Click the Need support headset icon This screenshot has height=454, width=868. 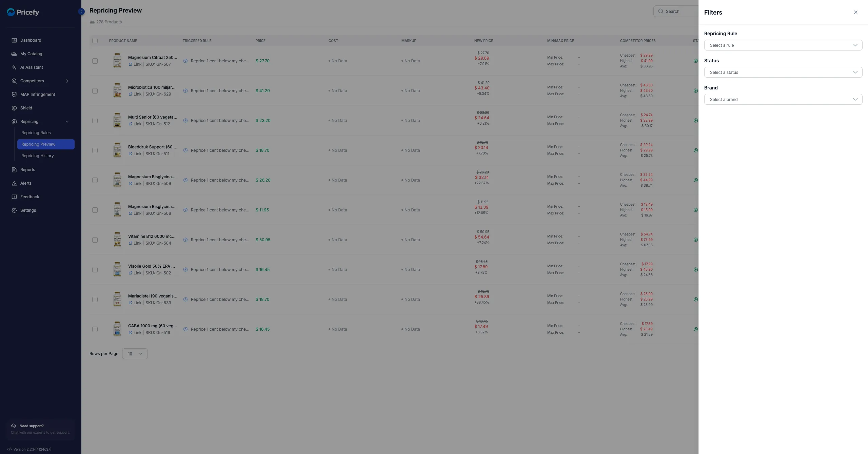point(14,426)
